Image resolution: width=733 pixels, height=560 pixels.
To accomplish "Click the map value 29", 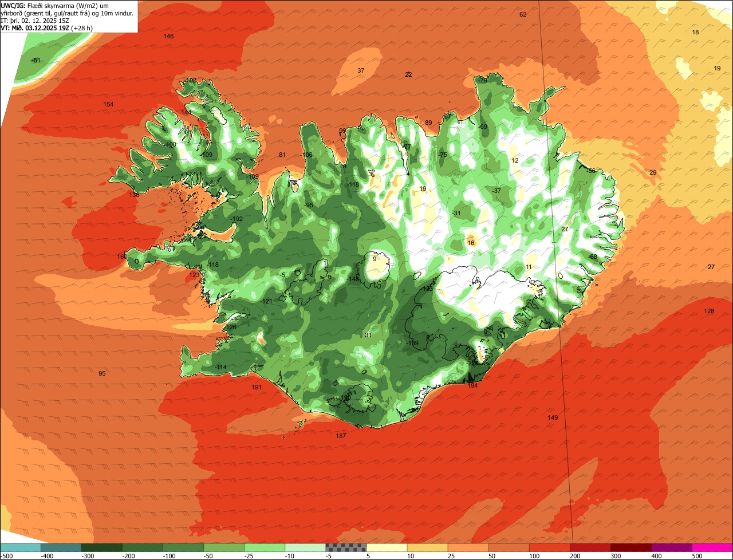I will point(652,172).
